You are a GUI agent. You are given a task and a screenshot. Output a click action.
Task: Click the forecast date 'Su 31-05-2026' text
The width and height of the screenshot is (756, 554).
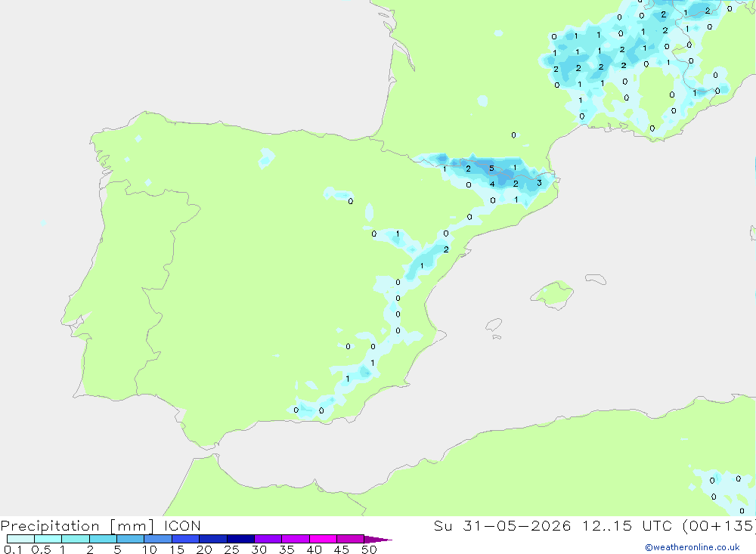[x=502, y=525]
